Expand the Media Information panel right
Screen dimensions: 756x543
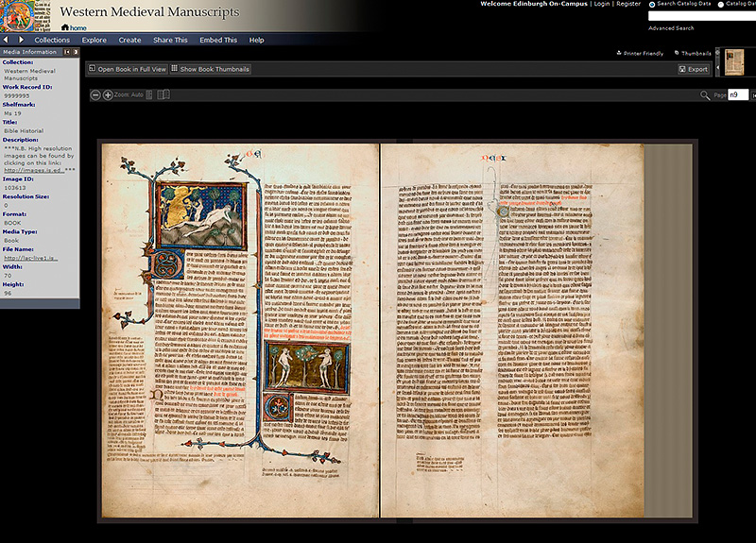click(76, 52)
